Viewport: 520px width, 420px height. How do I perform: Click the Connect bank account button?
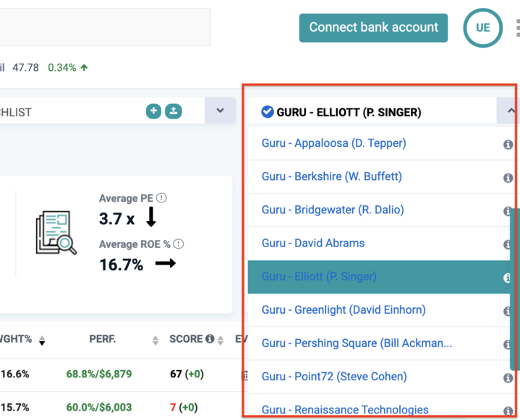373,28
